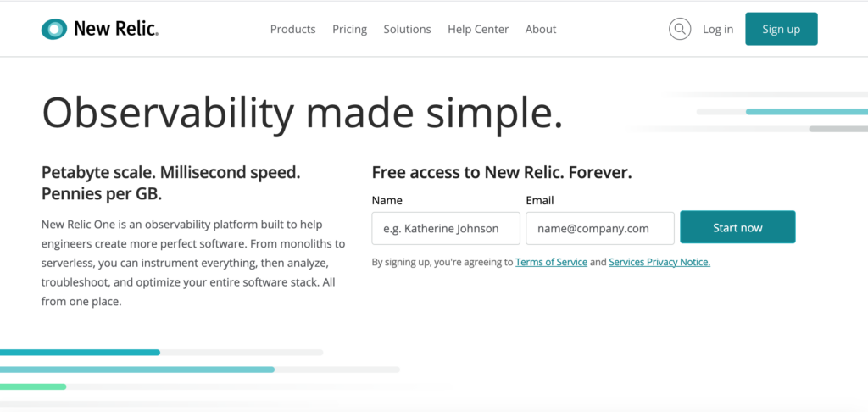Open the Products menu
Viewport: 868px width, 412px height.
click(x=292, y=30)
